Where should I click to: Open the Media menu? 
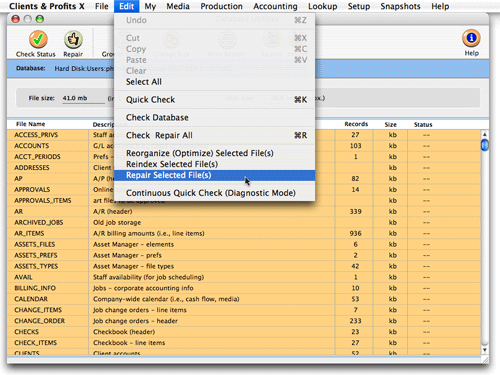(x=178, y=6)
